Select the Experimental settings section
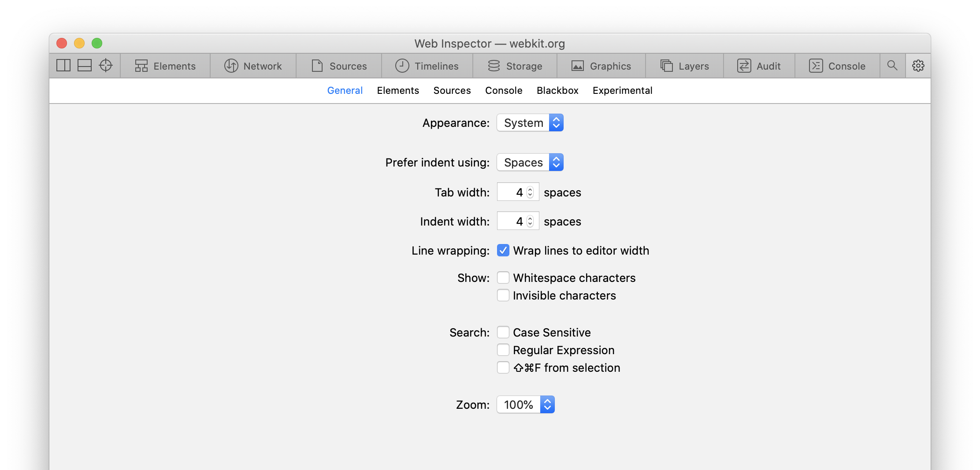Screen dimensions: 980x470 tap(622, 91)
